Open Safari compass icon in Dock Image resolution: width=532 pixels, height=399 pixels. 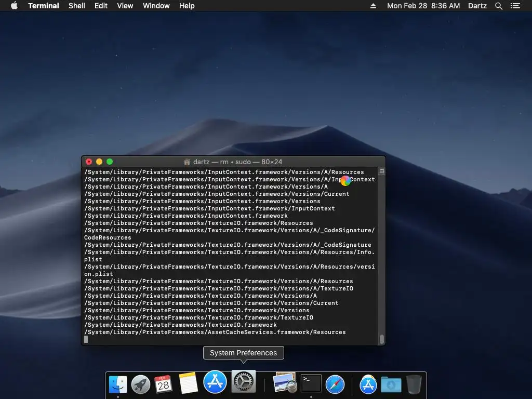(x=335, y=384)
